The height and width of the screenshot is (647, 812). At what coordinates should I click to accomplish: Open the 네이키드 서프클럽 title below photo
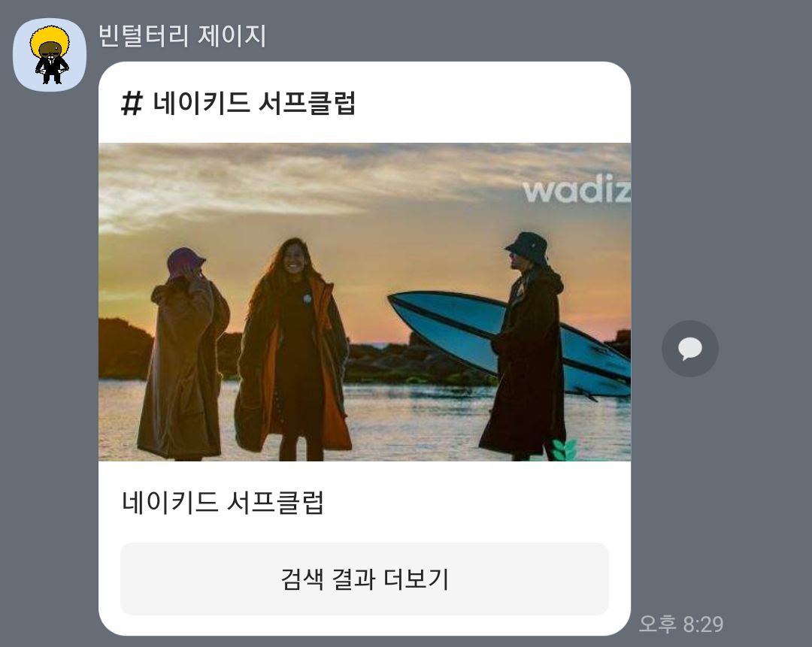point(223,502)
